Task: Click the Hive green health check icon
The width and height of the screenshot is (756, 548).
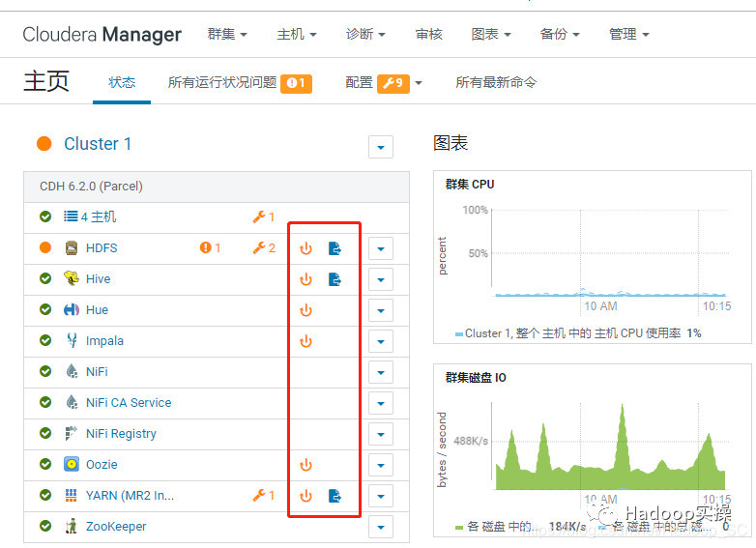Action: (x=45, y=278)
